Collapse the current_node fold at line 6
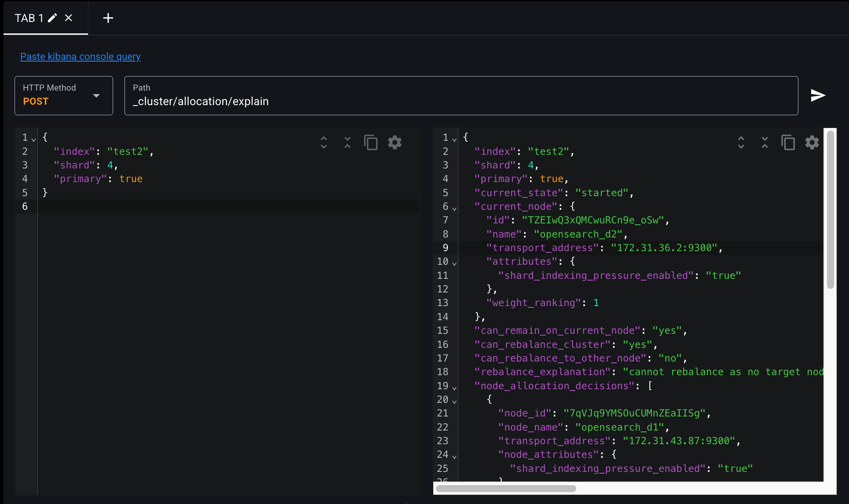This screenshot has height=504, width=849. (x=454, y=208)
